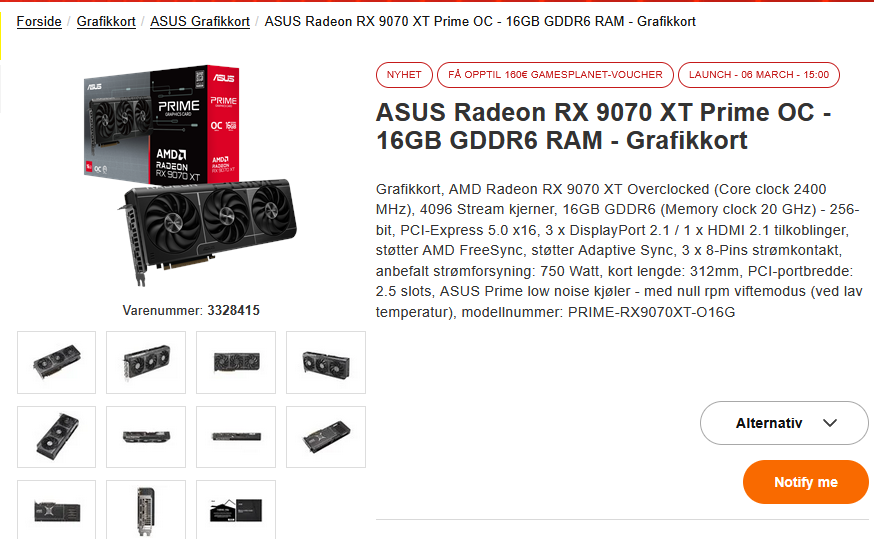Click the Launch 06 March badge
This screenshot has height=539, width=874.
pyautogui.click(x=759, y=75)
